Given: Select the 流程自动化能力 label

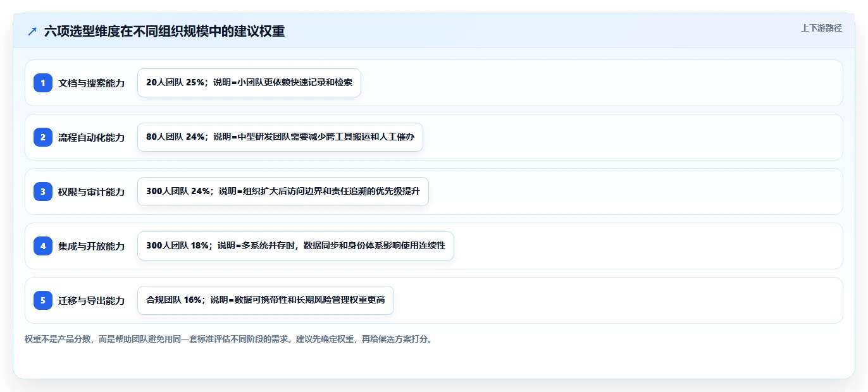Looking at the screenshot, I should 92,137.
